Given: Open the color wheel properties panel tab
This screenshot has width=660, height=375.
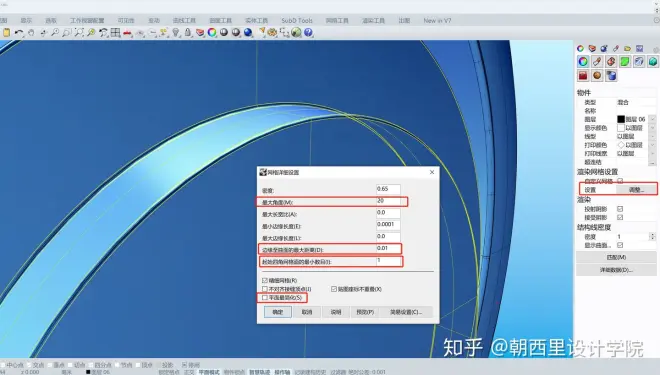Looking at the screenshot, I should (580, 49).
